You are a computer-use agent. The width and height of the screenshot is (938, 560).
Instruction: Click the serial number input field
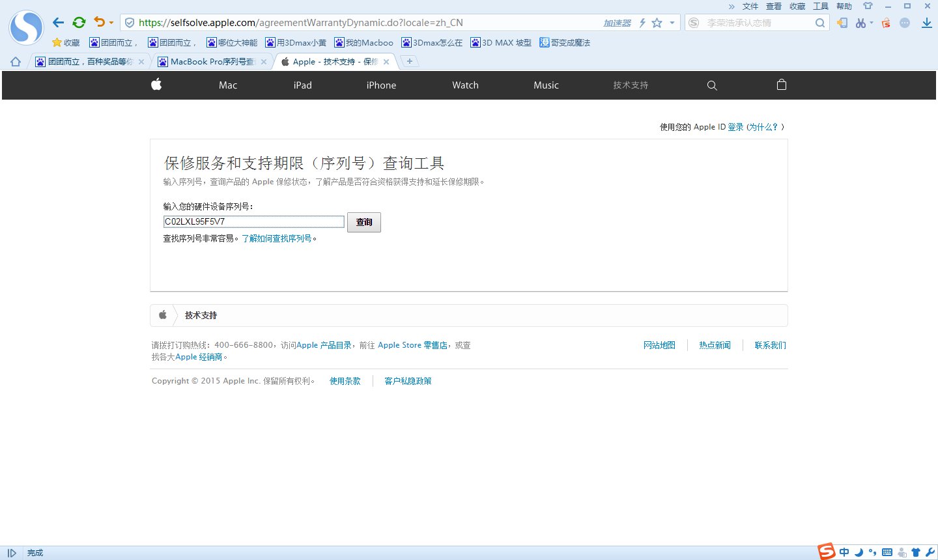253,221
